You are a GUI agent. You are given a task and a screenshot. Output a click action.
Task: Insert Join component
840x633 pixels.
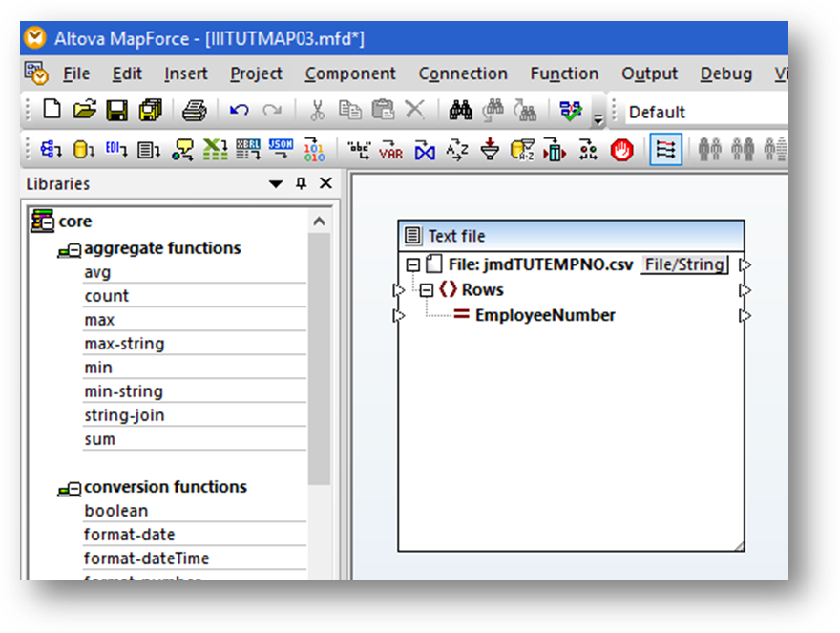pyautogui.click(x=424, y=150)
